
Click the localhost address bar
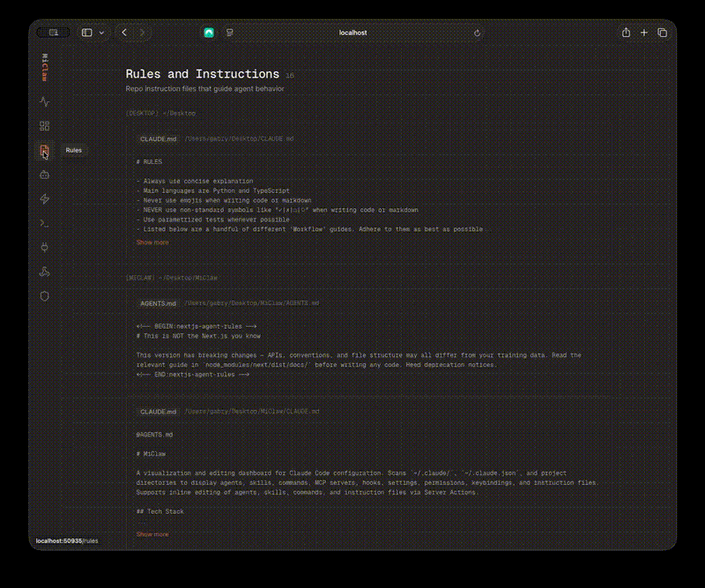[x=353, y=33]
